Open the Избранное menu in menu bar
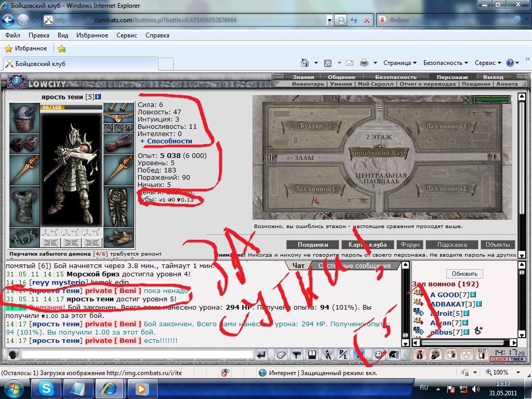 click(92, 35)
